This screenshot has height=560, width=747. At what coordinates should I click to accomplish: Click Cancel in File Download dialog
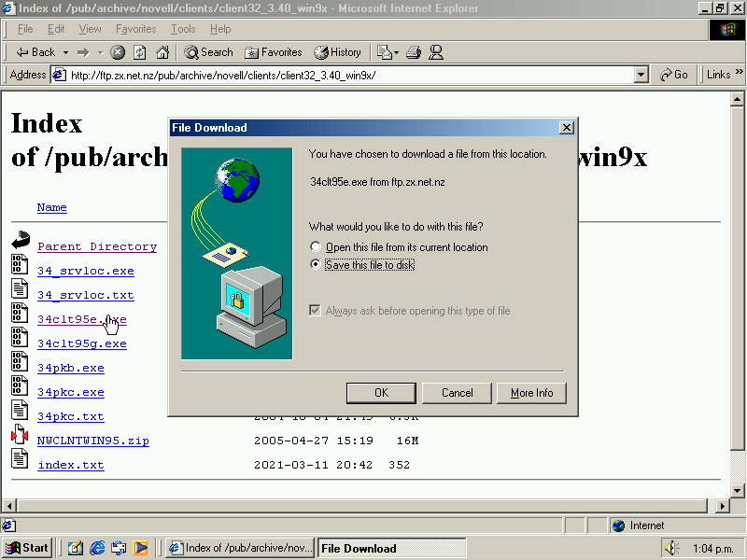pos(457,393)
